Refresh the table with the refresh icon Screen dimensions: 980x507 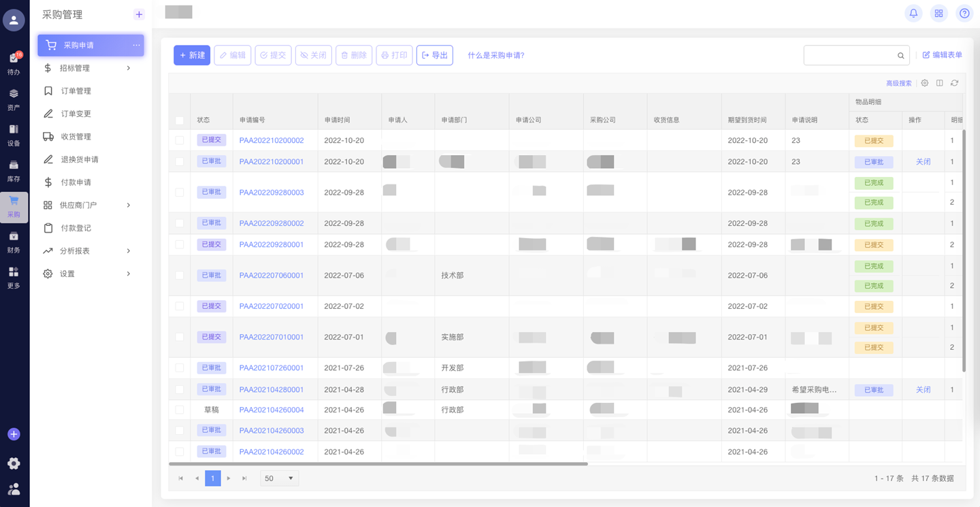(x=954, y=83)
